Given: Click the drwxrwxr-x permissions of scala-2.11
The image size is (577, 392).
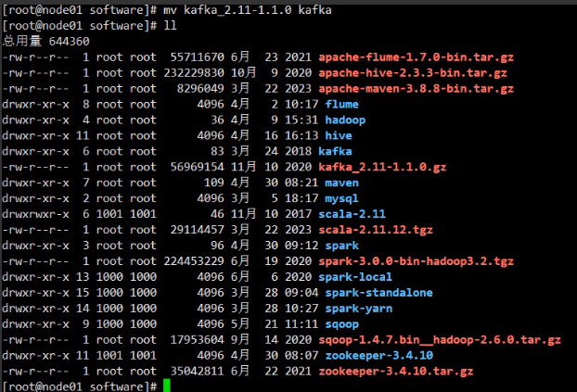Looking at the screenshot, I should [x=35, y=214].
